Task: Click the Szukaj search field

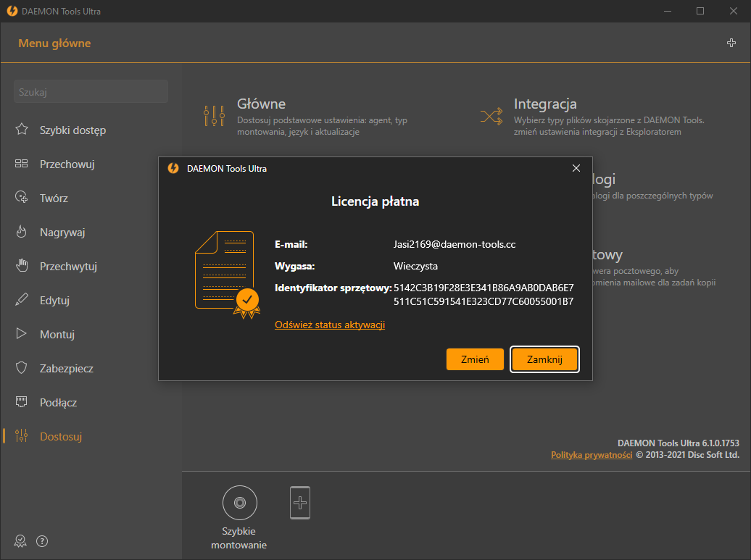Action: [91, 92]
